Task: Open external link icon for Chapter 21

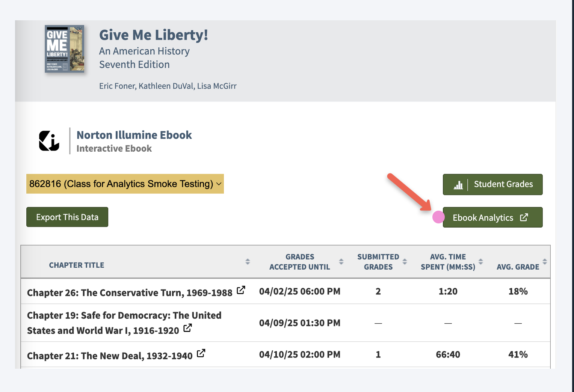Action: tap(201, 353)
